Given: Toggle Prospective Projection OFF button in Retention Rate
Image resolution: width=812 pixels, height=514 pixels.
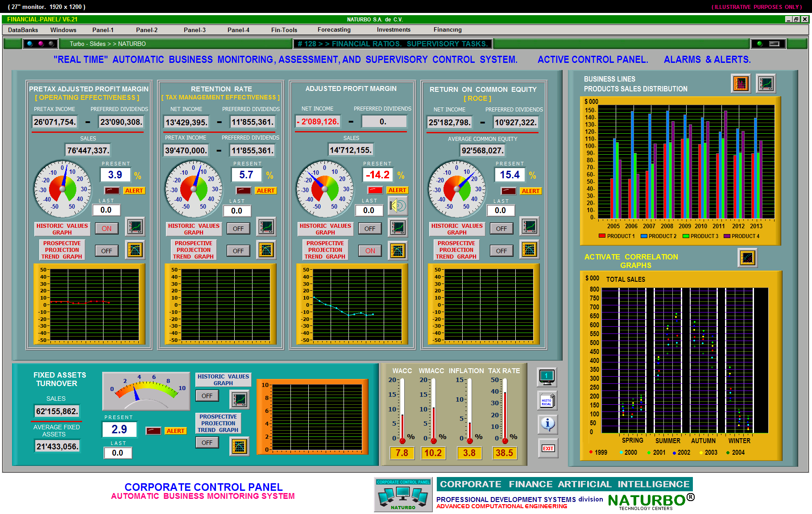Looking at the screenshot, I should tap(238, 251).
